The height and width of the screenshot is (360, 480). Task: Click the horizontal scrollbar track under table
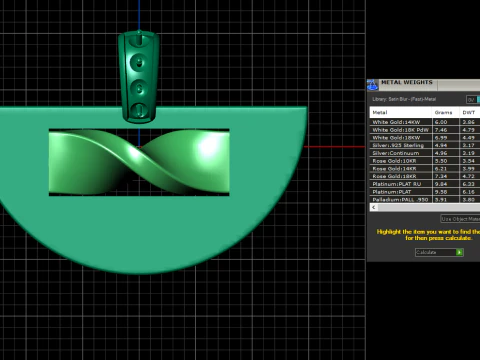429,207
